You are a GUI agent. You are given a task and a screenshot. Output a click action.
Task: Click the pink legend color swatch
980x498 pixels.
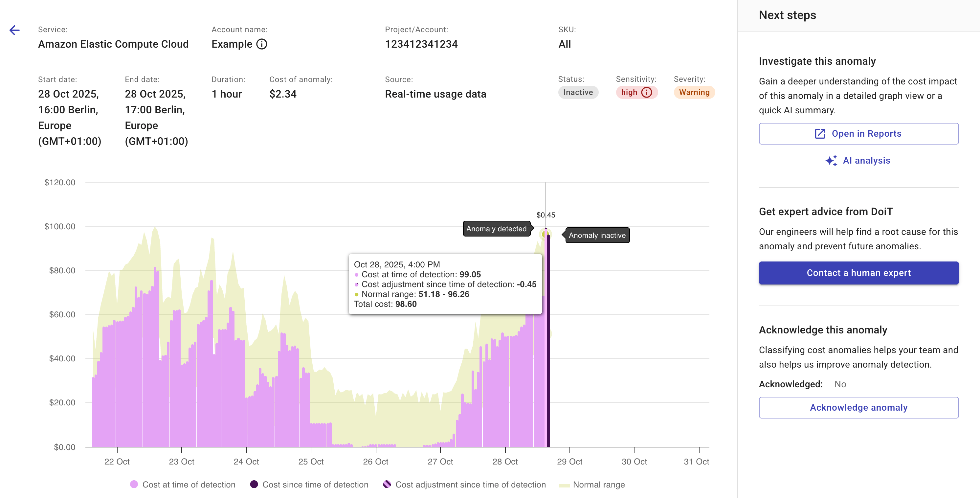point(134,484)
